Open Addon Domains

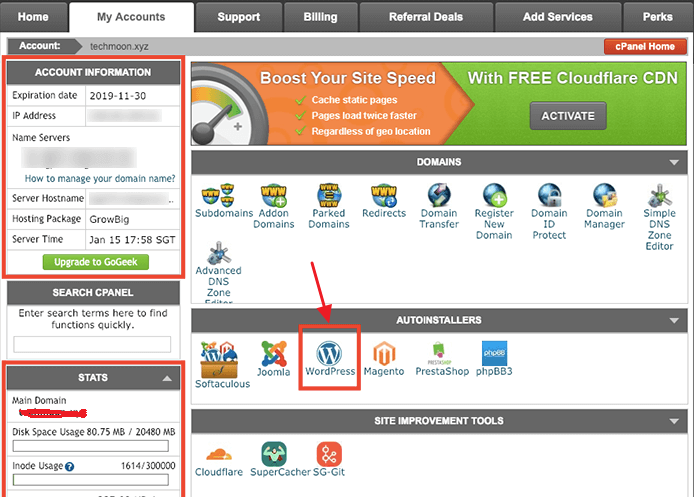pyautogui.click(x=274, y=206)
